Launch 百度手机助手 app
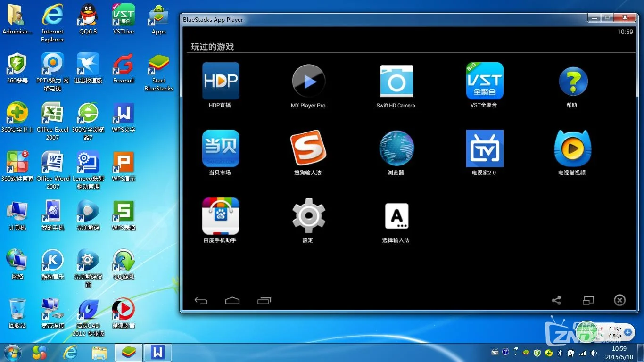 220,220
